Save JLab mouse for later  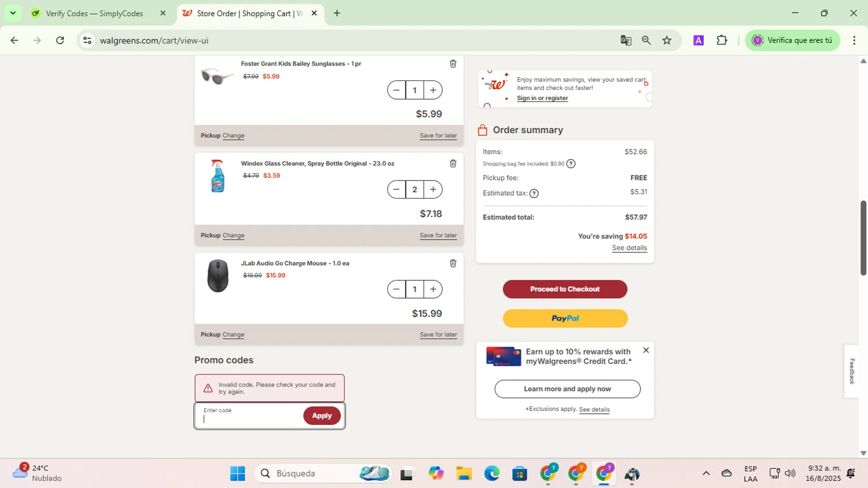438,335
